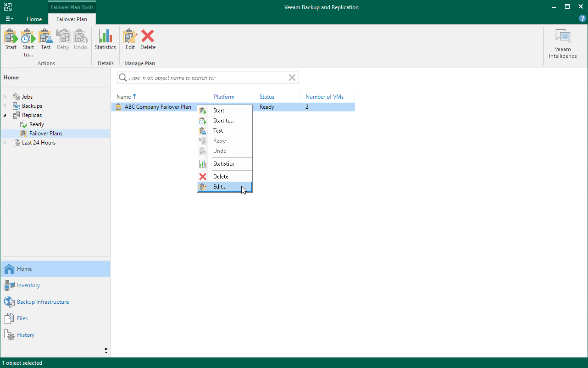Open the Files view
This screenshot has width=588, height=368.
[x=22, y=318]
